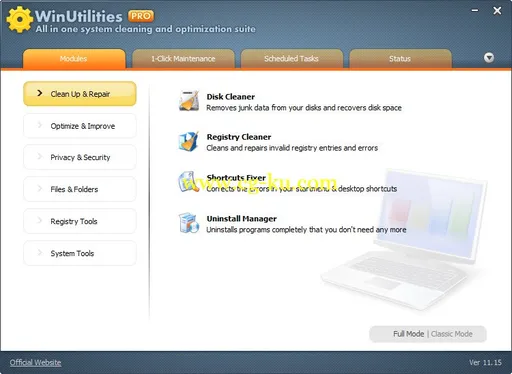Switch to Full Mode

[x=408, y=334]
